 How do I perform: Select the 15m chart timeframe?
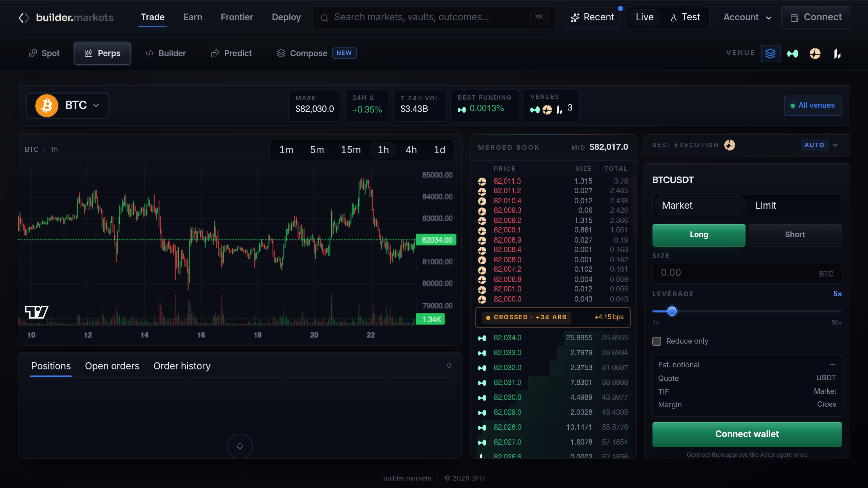point(351,150)
